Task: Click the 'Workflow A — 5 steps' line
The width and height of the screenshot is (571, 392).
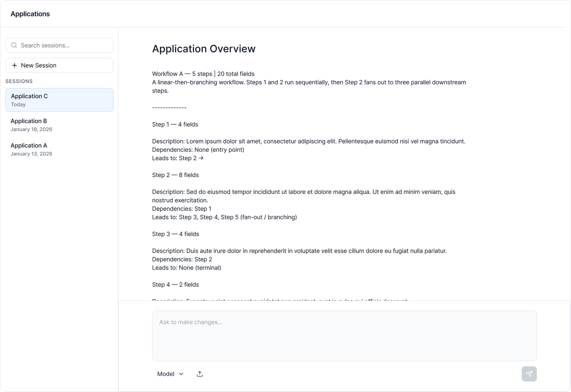Action: pyautogui.click(x=203, y=74)
